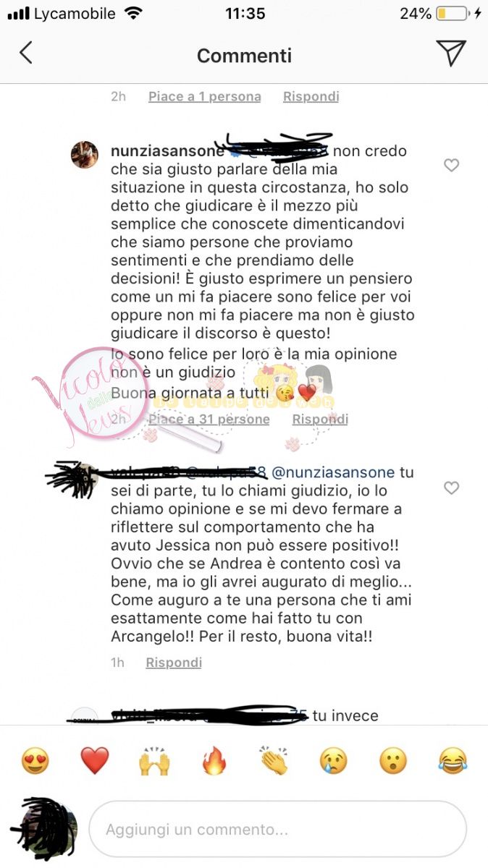Tap nunziasansone's profile picture

click(x=84, y=154)
